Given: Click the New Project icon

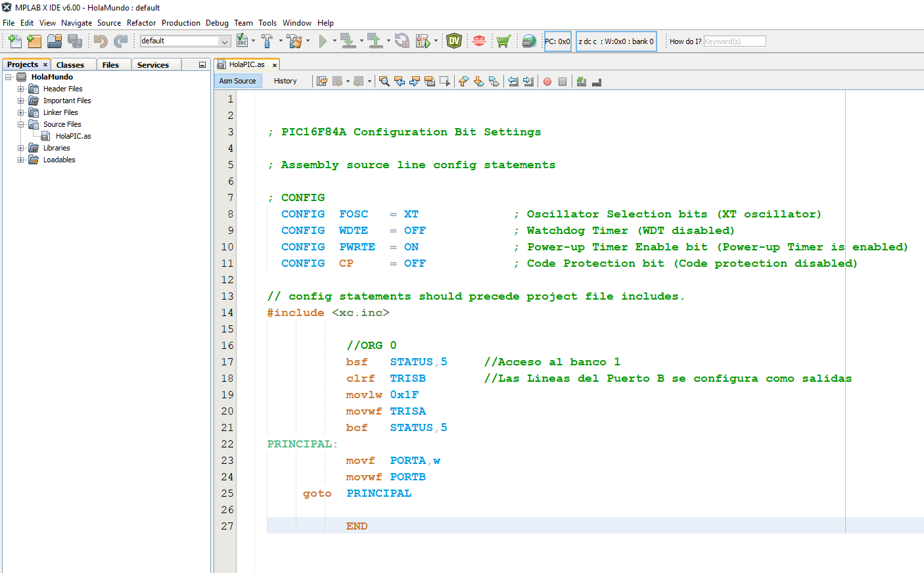Looking at the screenshot, I should tap(34, 41).
